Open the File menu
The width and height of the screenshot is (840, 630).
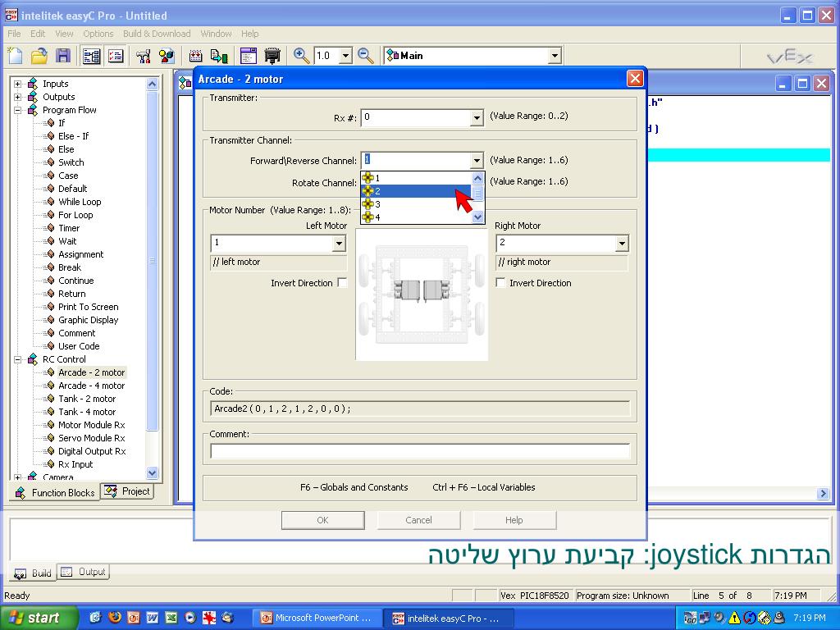(15, 34)
